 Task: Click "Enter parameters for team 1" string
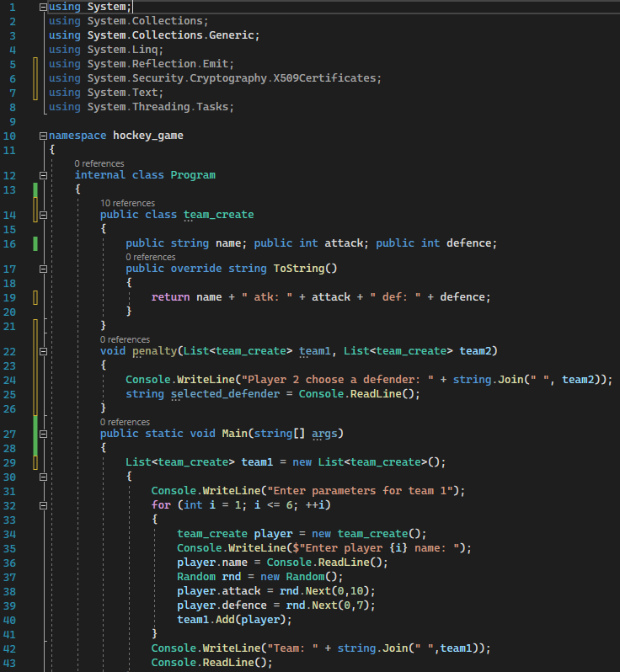361,491
